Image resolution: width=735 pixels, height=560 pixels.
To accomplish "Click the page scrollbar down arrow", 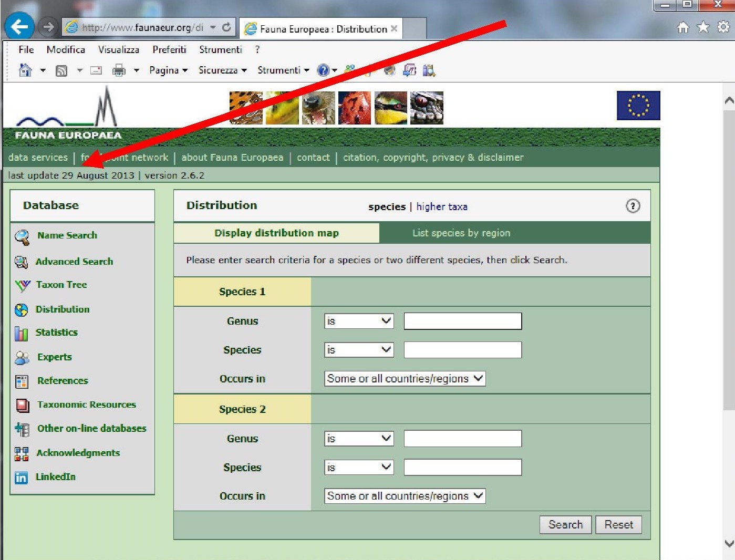I will coord(729,544).
